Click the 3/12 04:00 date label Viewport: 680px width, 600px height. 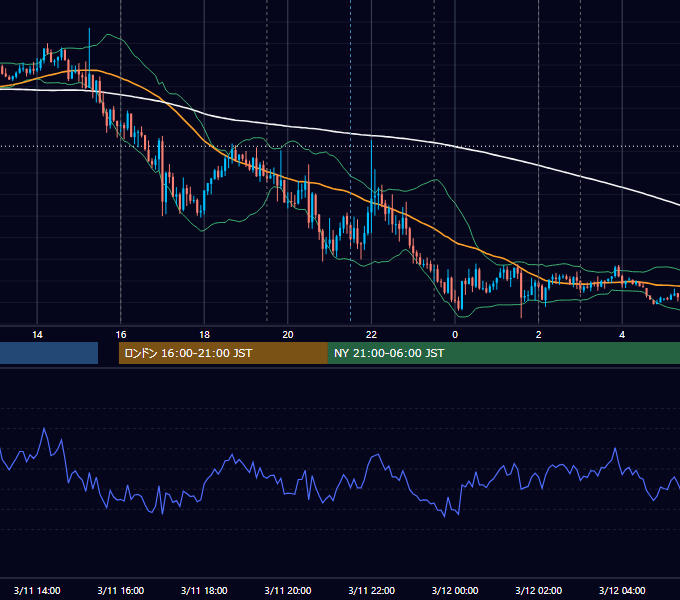point(622,590)
